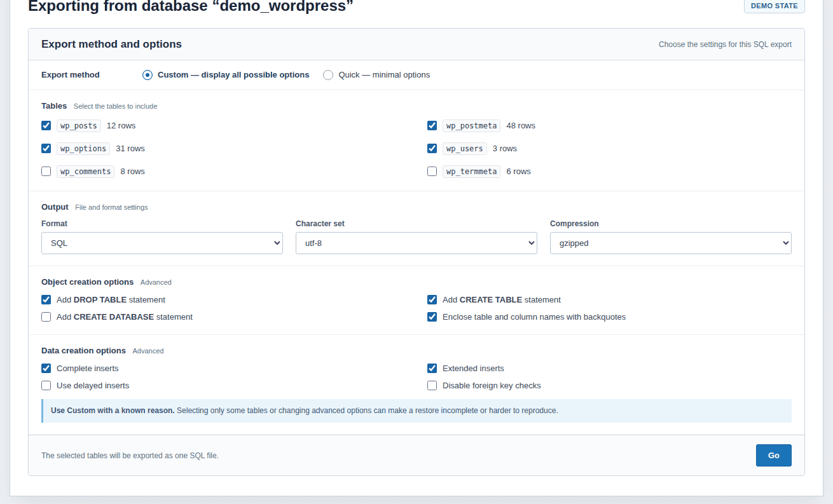
Task: Click the 48 rows count text
Action: click(x=521, y=126)
